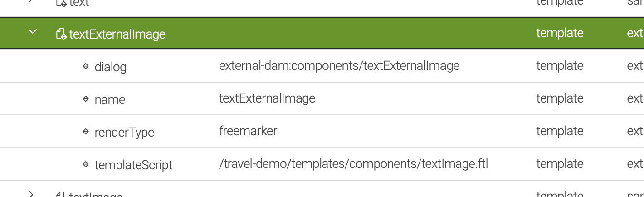
Task: Click the /travel-demo/templates/components/textImage.ftl value
Action: (354, 164)
